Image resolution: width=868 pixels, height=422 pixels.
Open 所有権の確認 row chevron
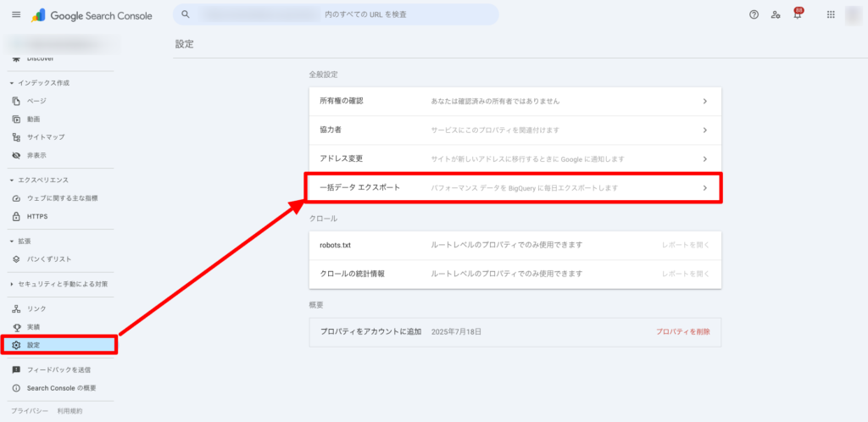click(x=704, y=101)
